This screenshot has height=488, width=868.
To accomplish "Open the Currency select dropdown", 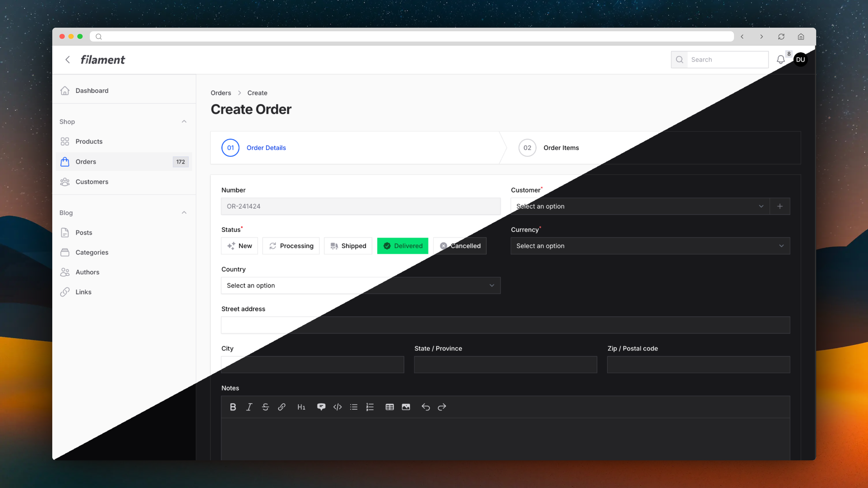I will click(x=650, y=246).
